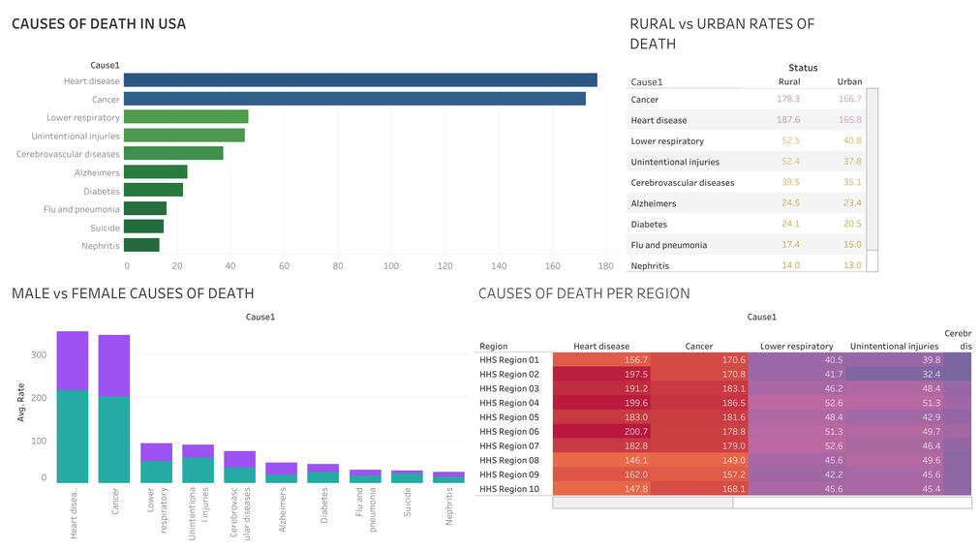The width and height of the screenshot is (980, 550).
Task: Select Diabetes row label in rural/urban table
Action: click(x=649, y=225)
